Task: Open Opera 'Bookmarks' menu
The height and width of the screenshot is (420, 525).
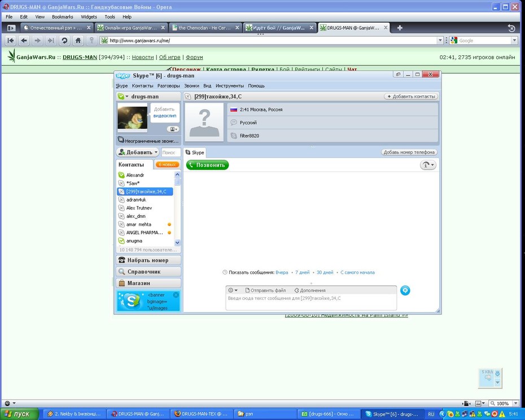Action: 63,17
